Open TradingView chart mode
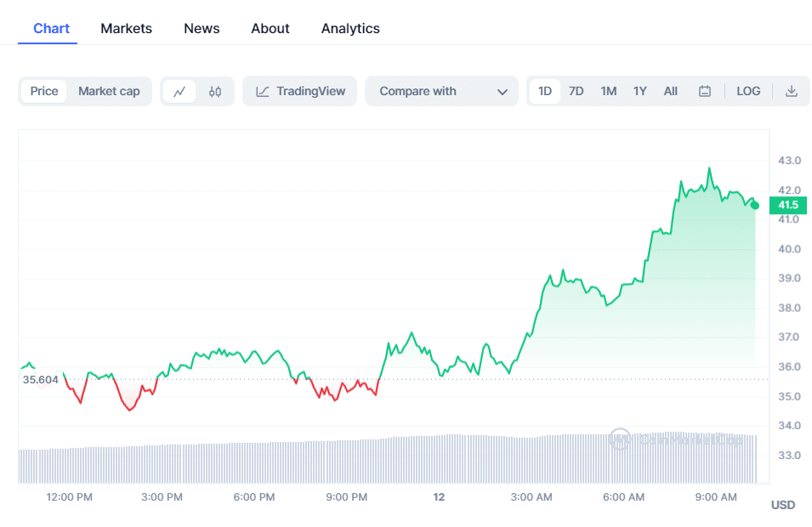This screenshot has width=812, height=527. pyautogui.click(x=301, y=92)
